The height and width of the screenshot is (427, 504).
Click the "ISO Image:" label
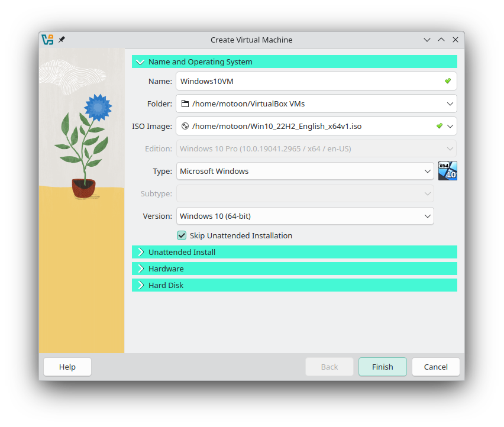[x=152, y=127]
